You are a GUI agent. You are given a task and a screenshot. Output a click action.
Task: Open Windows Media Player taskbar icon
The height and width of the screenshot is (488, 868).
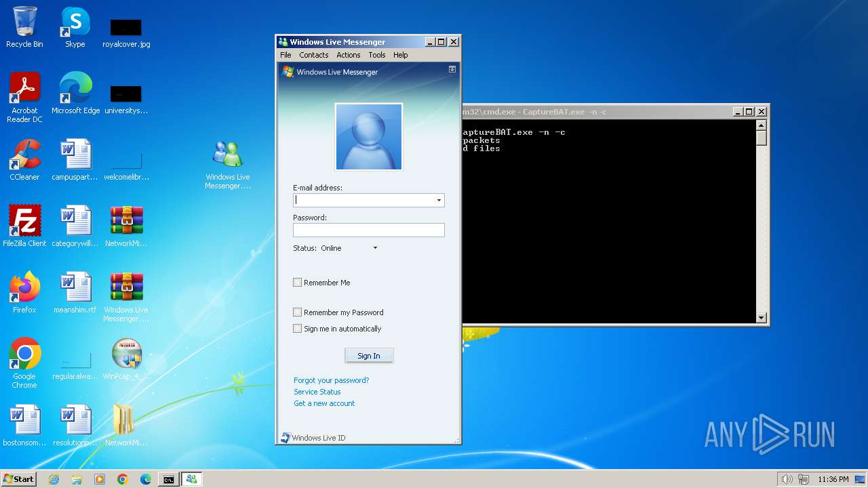(x=100, y=479)
